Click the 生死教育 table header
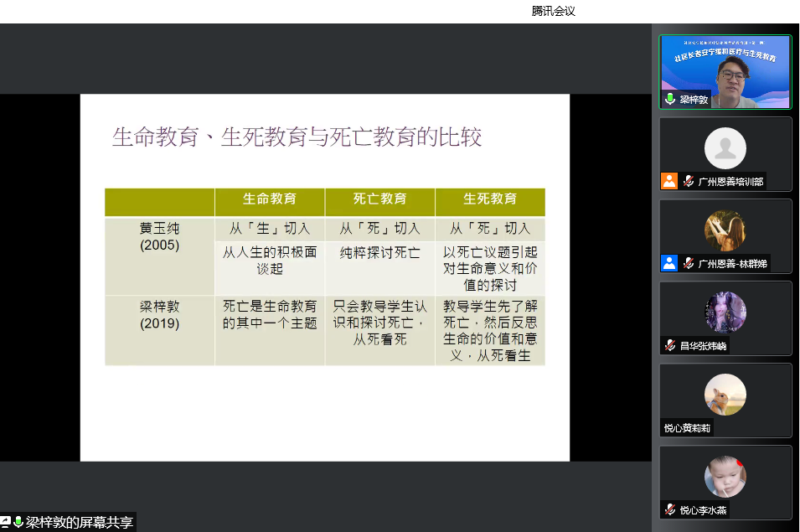Screen dimensions: 800x532 tap(490, 202)
